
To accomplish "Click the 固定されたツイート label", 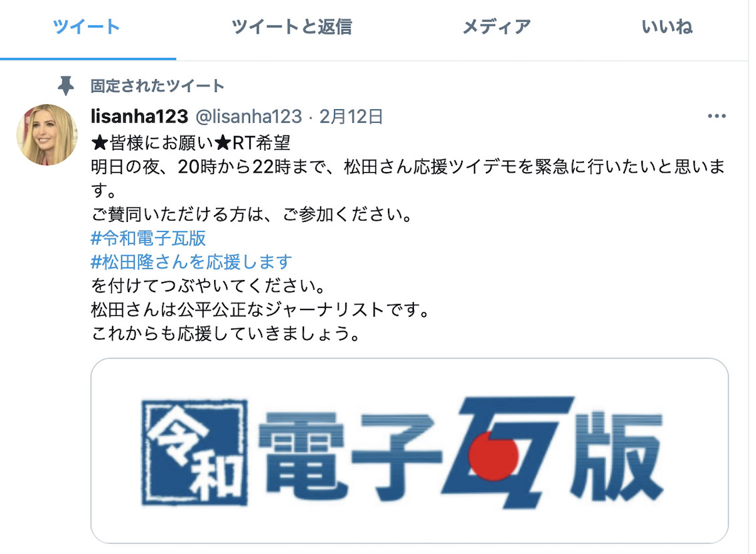I will tap(157, 86).
